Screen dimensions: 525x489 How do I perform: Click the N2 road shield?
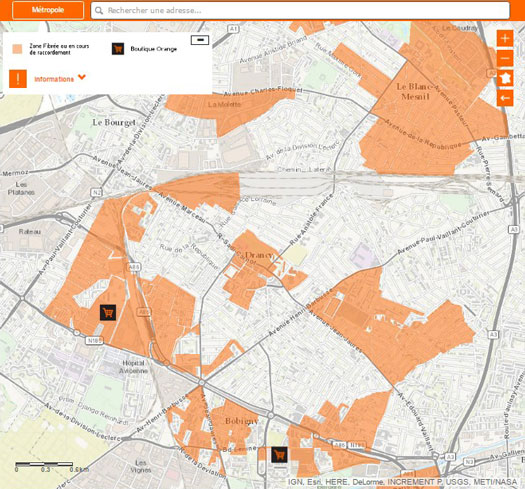(96, 193)
